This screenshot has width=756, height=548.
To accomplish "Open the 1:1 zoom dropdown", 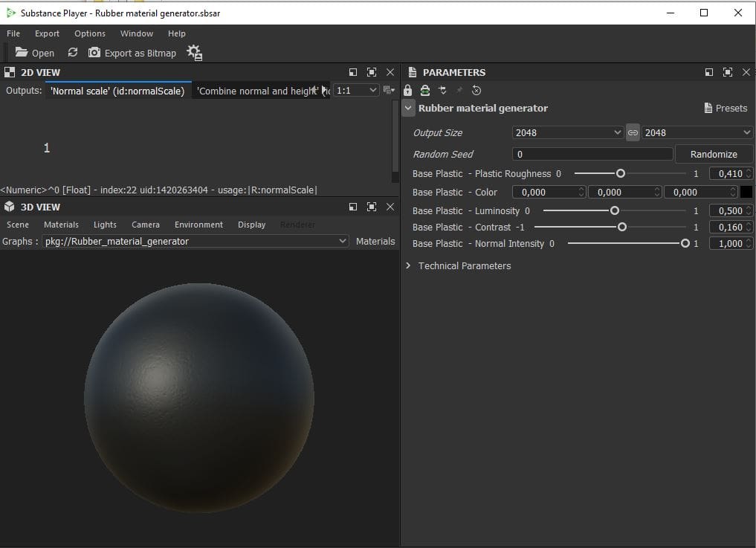I will [356, 90].
